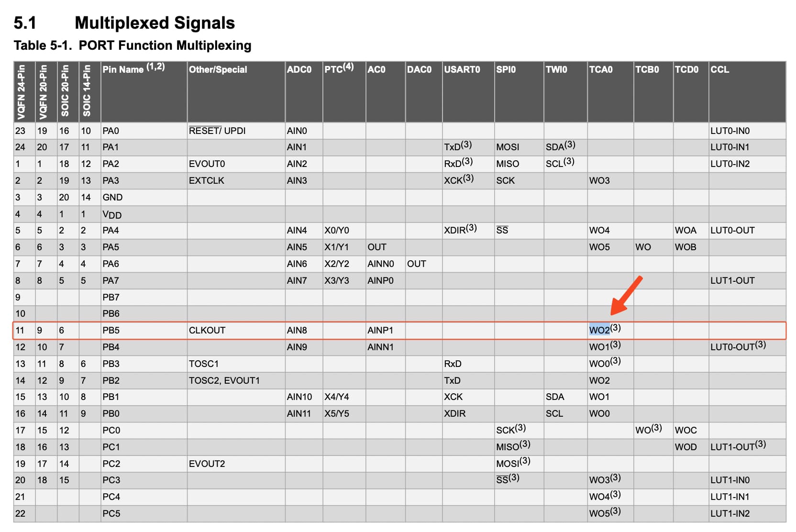Click the EXTCLK cell in PA3 row
The width and height of the screenshot is (796, 532).
206,180
